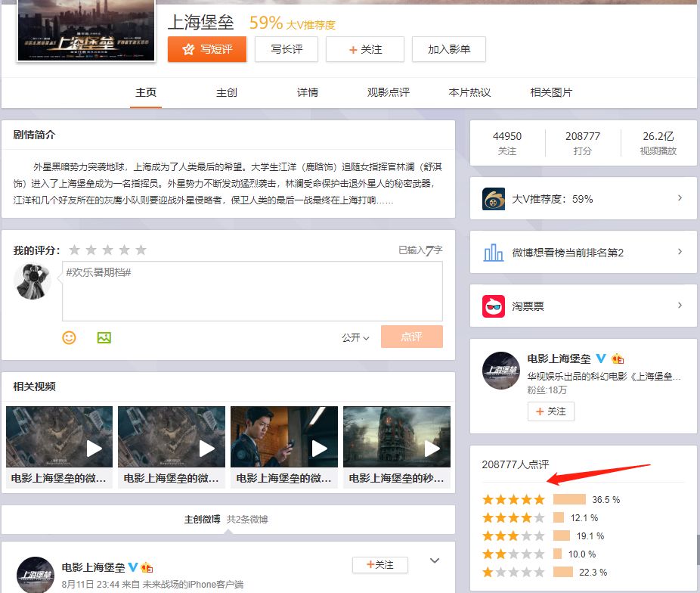Open 未来战场的iPhone客户端 source link
The height and width of the screenshot is (593, 700).
[193, 584]
